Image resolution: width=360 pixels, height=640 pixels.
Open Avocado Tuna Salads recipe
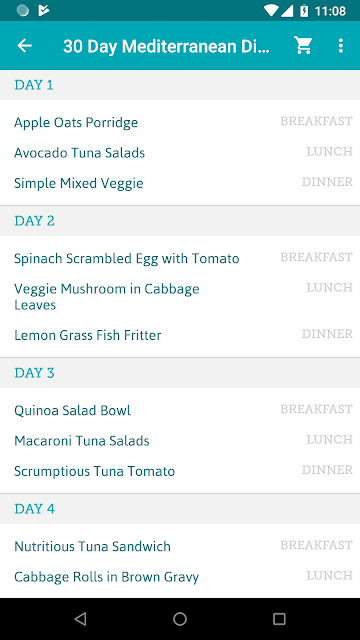click(180, 153)
